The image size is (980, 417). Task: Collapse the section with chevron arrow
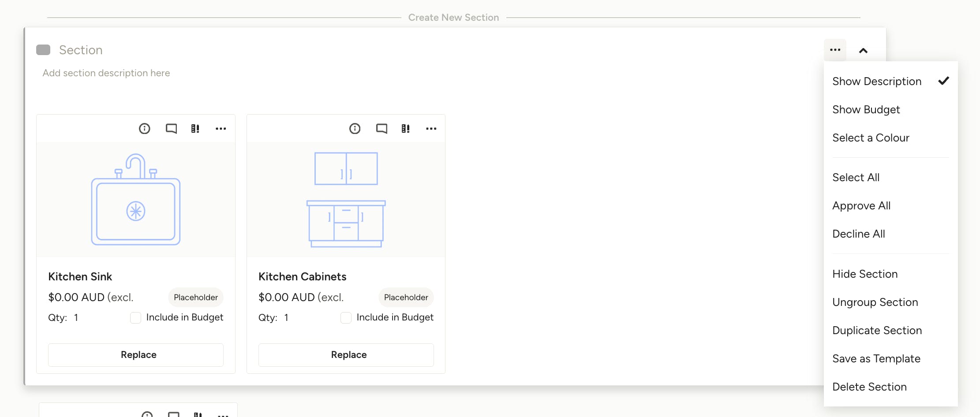coord(863,51)
